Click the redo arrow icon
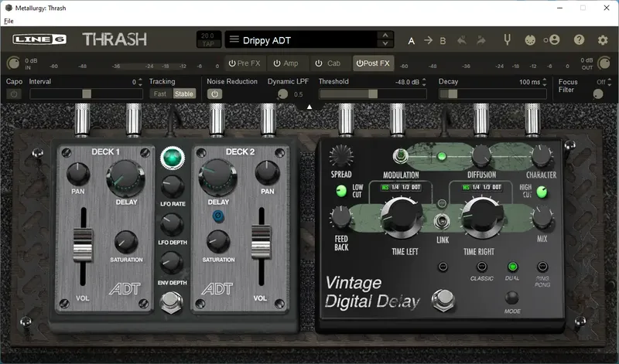 point(480,40)
